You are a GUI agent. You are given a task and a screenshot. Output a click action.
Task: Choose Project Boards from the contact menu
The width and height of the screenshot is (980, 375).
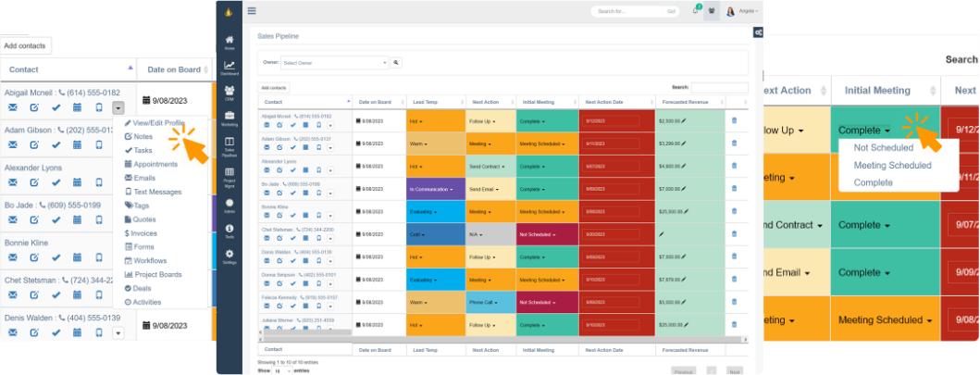point(153,274)
